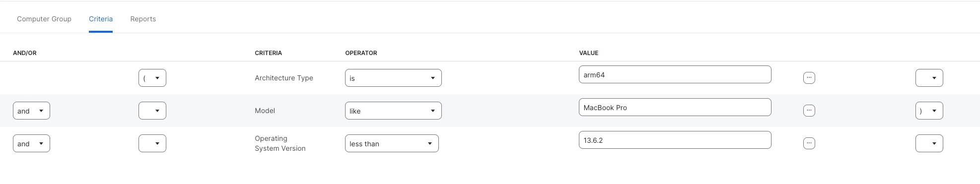980x184 pixels.
Task: Switch to the Computer Group tab
Action: click(44, 19)
